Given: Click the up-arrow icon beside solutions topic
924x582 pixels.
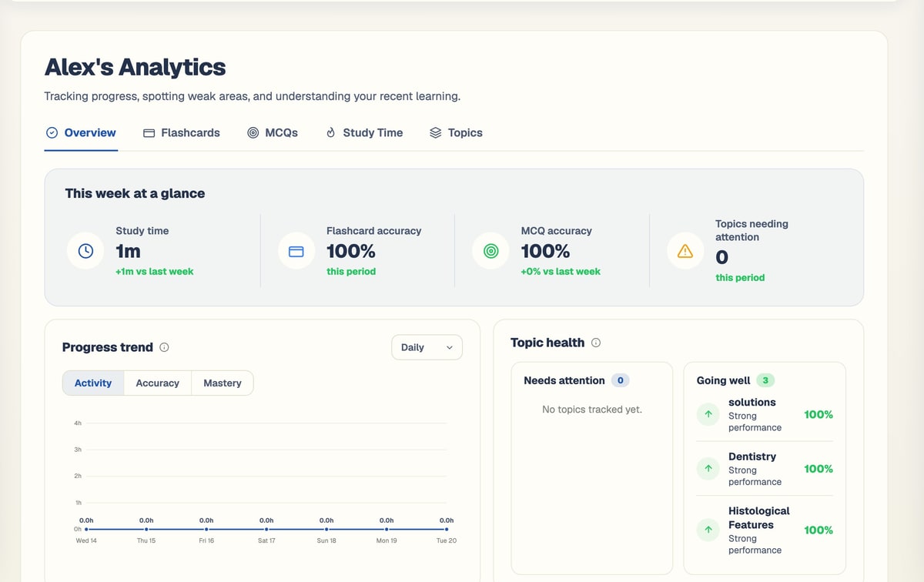Looking at the screenshot, I should coord(708,414).
